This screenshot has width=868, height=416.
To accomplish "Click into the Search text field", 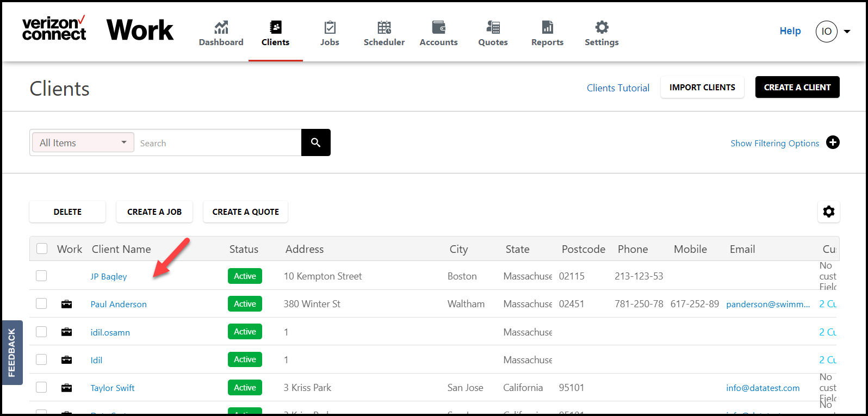I will 218,143.
